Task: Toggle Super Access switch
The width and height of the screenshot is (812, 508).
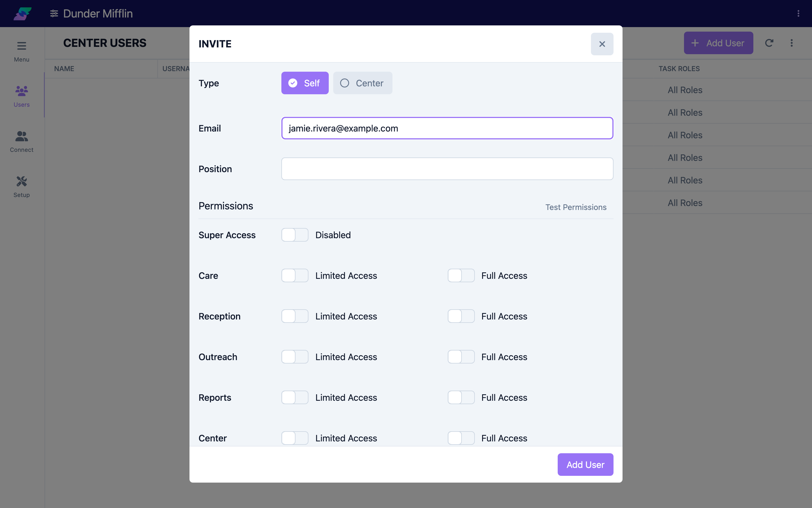Action: click(295, 235)
